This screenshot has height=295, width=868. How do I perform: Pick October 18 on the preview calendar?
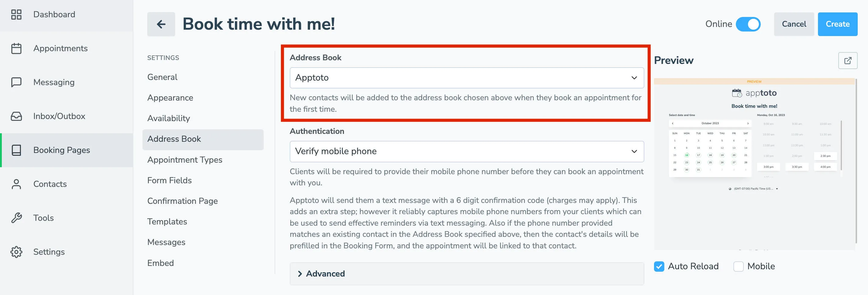[x=710, y=155]
